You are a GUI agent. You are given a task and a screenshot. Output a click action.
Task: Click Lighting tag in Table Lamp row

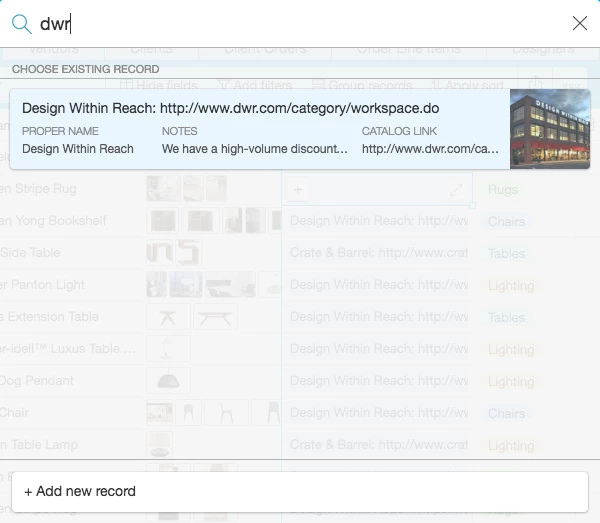click(511, 445)
